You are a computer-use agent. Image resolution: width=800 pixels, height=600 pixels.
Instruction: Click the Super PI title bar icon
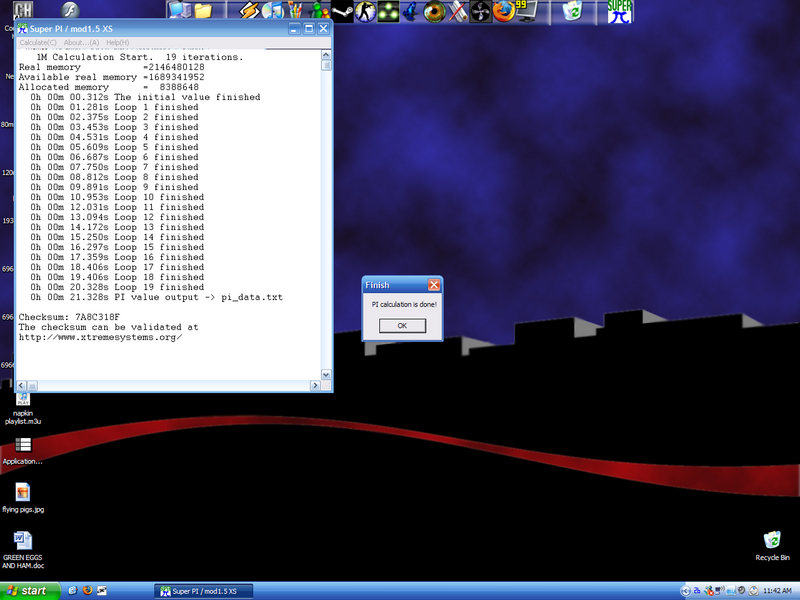click(22, 29)
